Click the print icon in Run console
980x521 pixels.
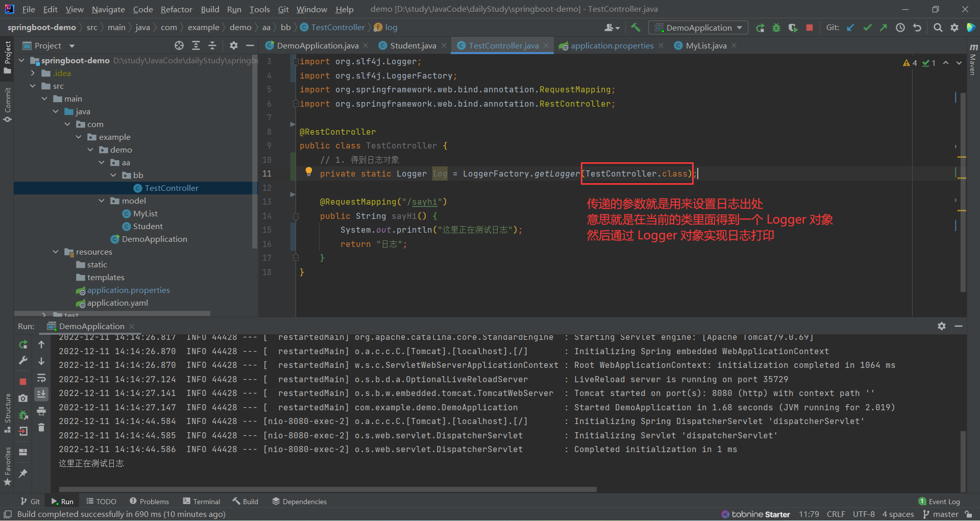pos(41,411)
